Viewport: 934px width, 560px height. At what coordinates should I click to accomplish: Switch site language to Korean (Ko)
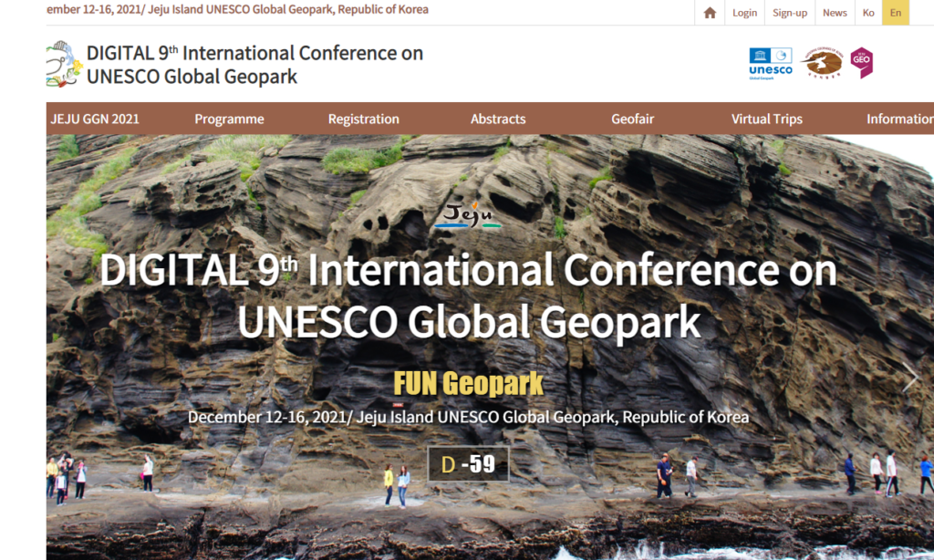coord(868,13)
